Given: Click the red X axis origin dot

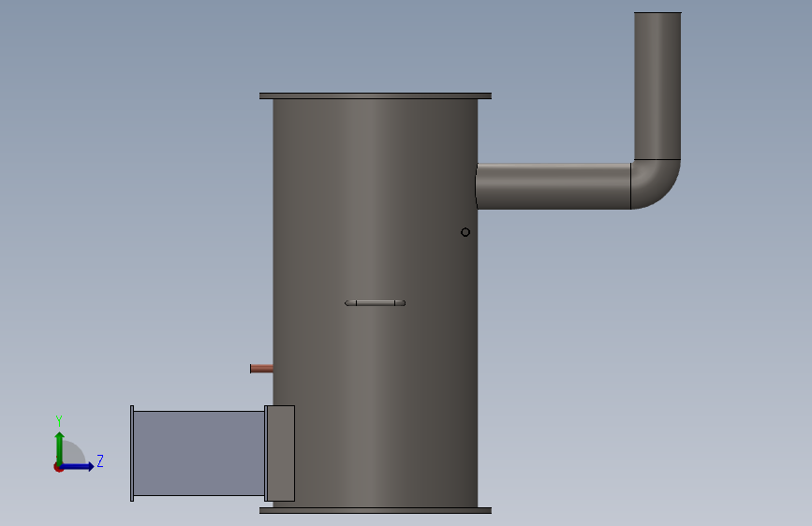Looking at the screenshot, I should pyautogui.click(x=58, y=467).
